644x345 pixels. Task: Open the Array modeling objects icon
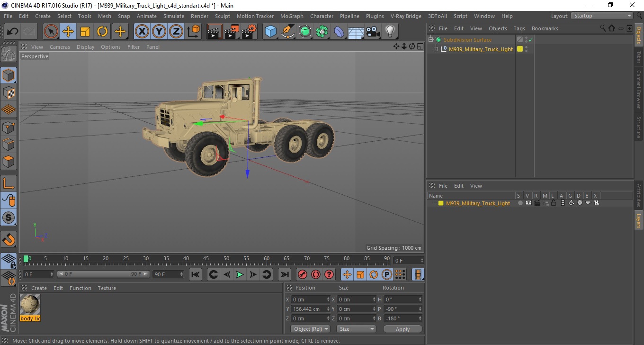coord(322,32)
